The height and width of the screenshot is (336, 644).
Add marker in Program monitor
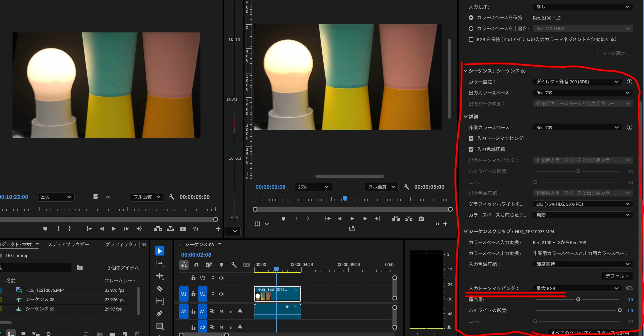(x=283, y=219)
